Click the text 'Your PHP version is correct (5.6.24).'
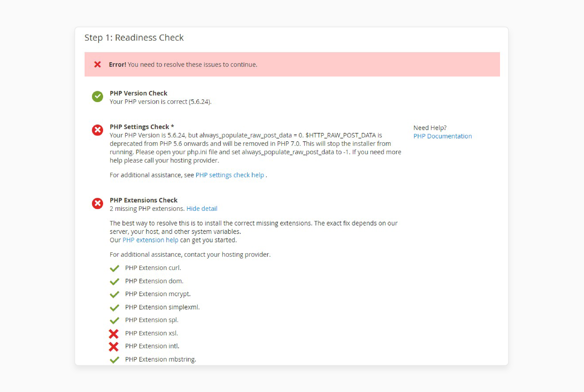Viewport: 584px width, 392px height. point(161,102)
